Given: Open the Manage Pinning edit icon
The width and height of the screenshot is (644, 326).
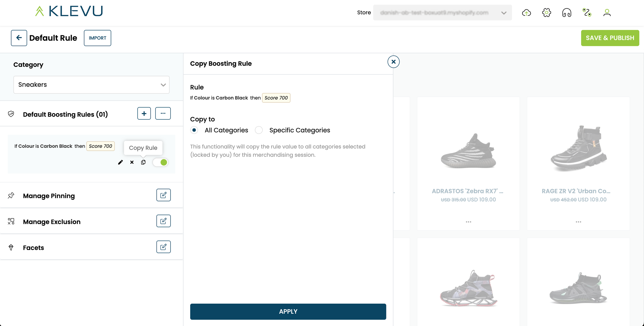Looking at the screenshot, I should [163, 195].
